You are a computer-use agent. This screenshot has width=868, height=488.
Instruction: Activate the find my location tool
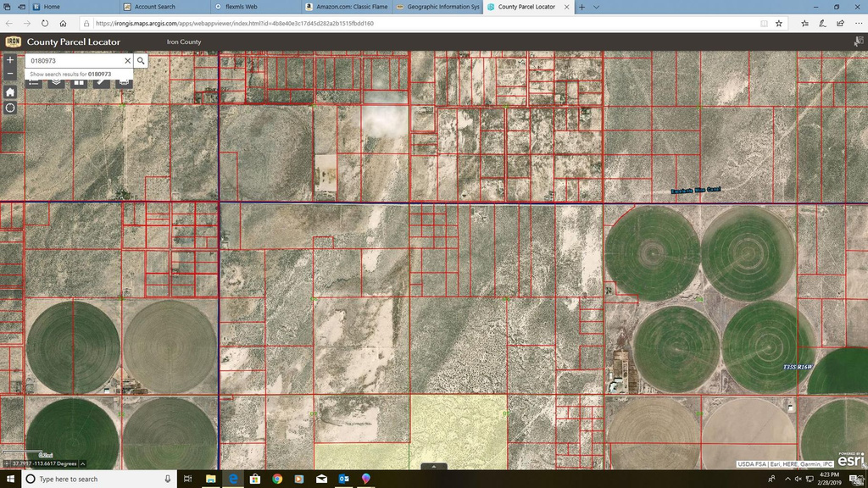(x=10, y=108)
